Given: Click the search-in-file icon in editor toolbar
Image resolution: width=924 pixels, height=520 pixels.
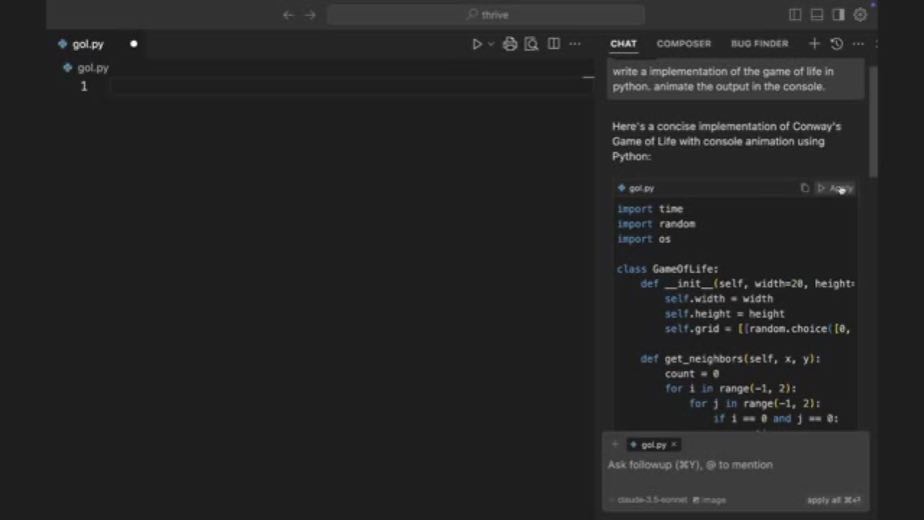Looking at the screenshot, I should [x=531, y=44].
